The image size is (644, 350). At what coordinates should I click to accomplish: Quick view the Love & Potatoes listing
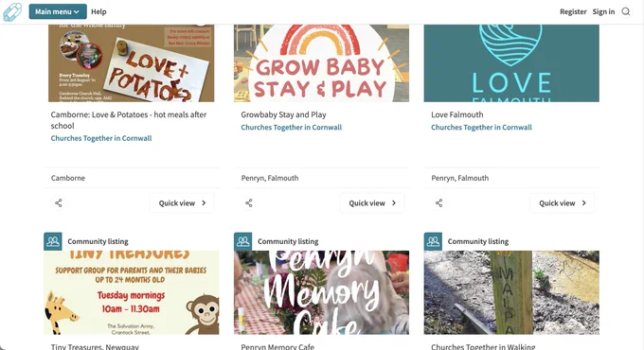pyautogui.click(x=182, y=203)
